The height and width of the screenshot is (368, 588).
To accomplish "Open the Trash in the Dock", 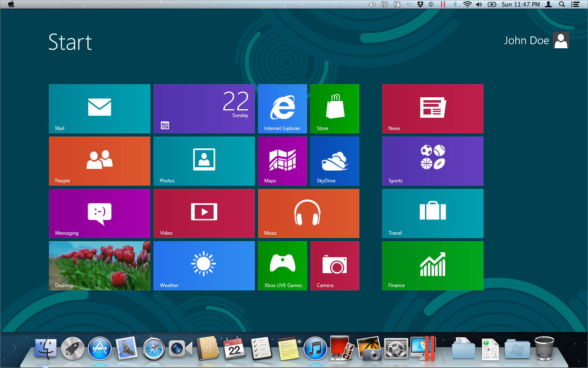I will 544,349.
